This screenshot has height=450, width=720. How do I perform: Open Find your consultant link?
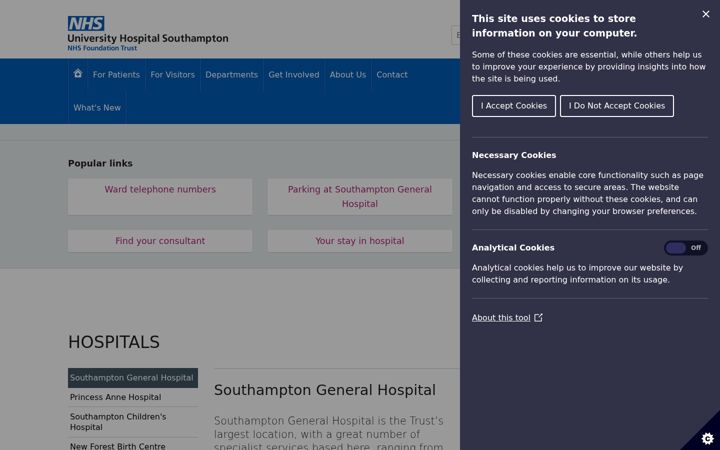[160, 241]
